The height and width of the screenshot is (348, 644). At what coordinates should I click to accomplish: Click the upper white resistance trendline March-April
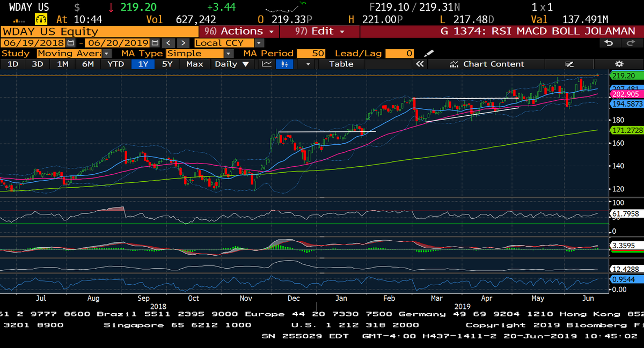(x=464, y=98)
